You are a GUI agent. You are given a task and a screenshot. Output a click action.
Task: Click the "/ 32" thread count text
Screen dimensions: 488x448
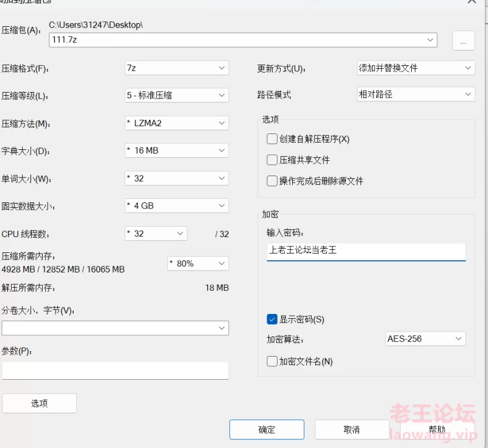click(222, 234)
